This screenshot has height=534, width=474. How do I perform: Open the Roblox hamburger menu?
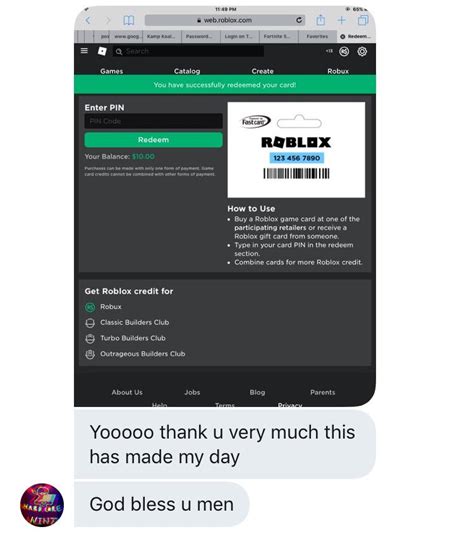pos(84,51)
